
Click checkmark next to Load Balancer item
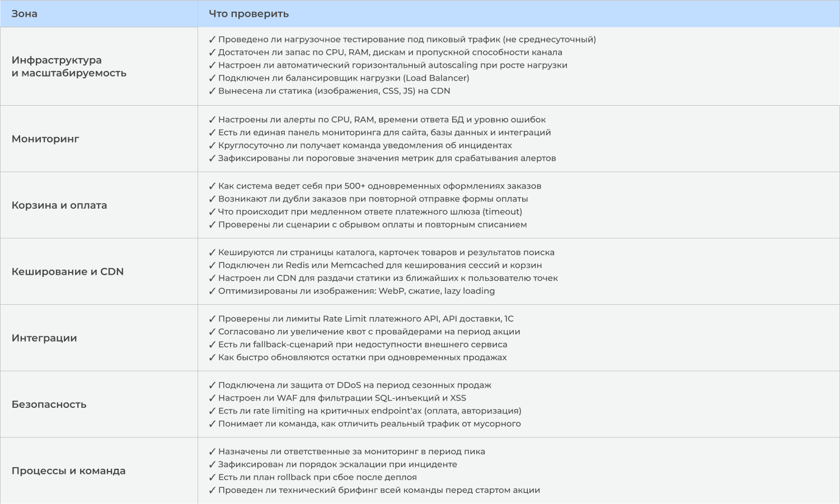pyautogui.click(x=212, y=78)
